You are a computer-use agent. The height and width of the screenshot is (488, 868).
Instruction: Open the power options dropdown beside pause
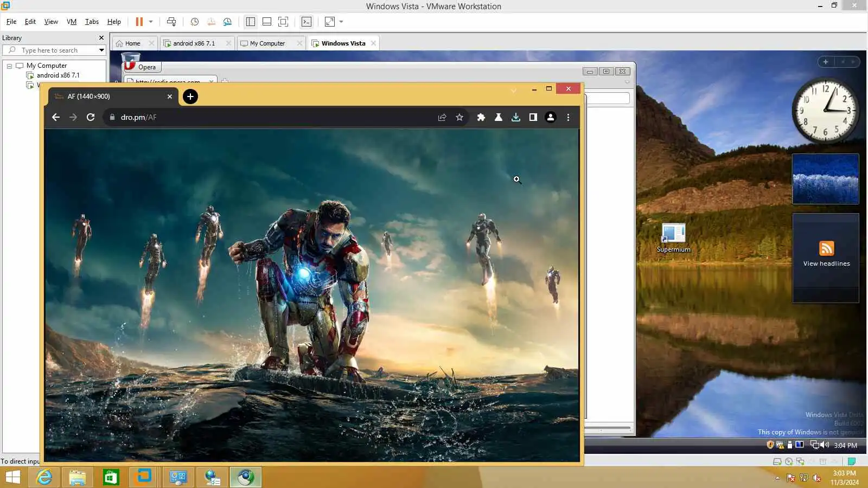click(151, 22)
